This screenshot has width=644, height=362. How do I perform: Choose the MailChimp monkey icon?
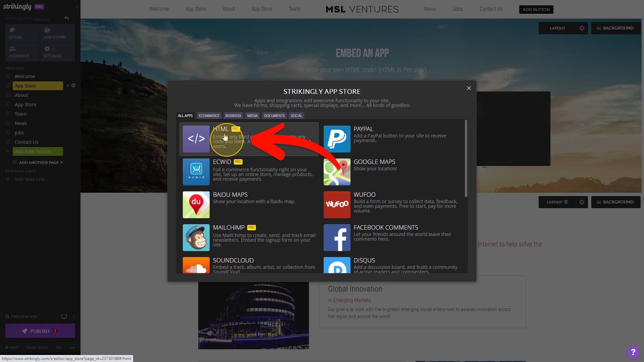tap(196, 238)
